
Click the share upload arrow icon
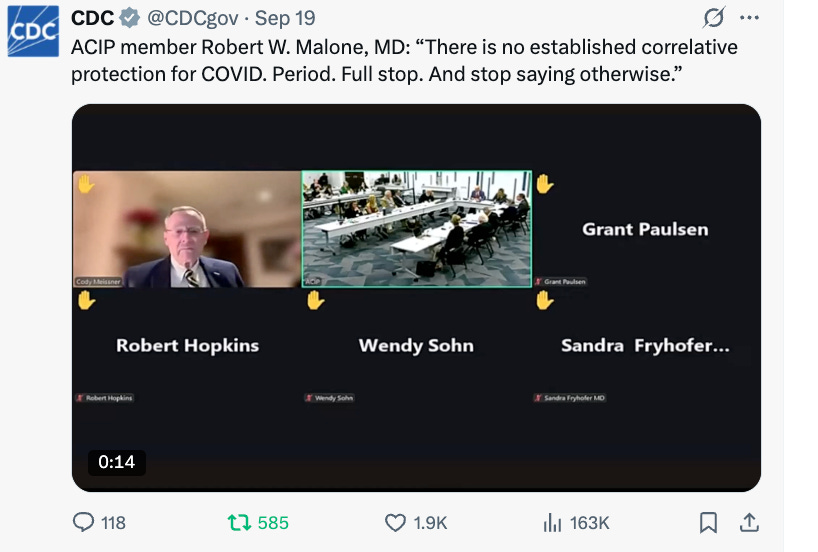747,522
